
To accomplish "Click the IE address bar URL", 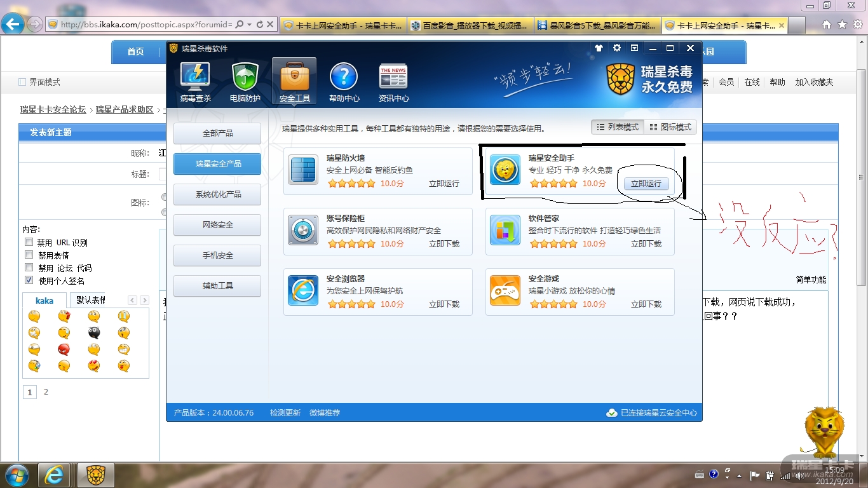I will [x=146, y=25].
